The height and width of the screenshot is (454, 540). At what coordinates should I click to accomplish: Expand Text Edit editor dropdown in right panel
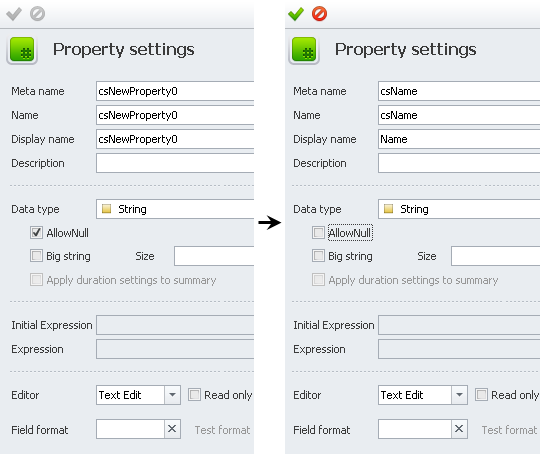(x=459, y=395)
